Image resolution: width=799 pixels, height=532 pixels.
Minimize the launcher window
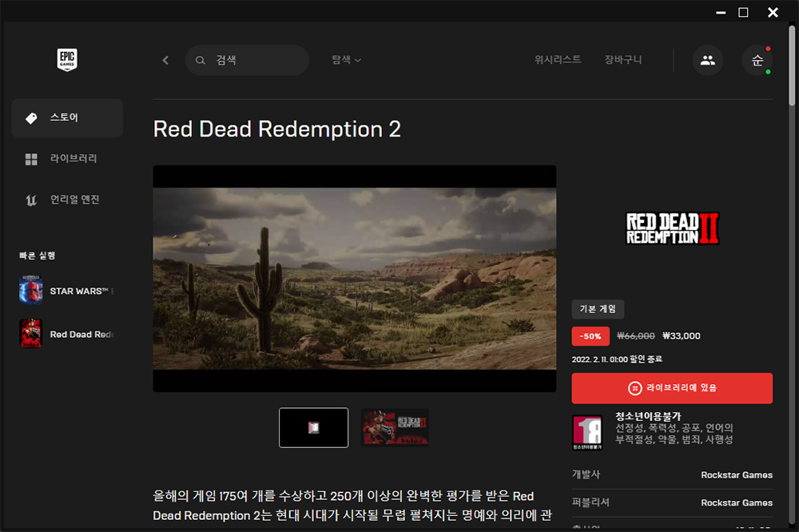[x=721, y=12]
